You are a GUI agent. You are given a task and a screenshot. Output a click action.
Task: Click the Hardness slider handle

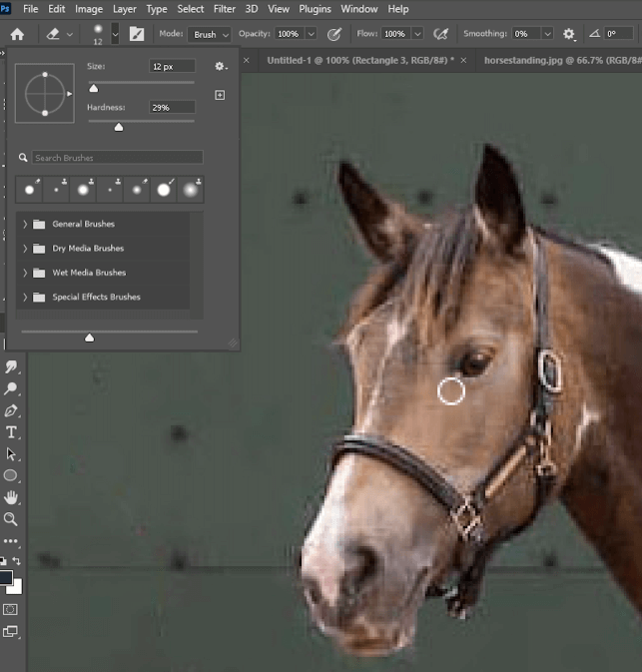click(x=119, y=127)
